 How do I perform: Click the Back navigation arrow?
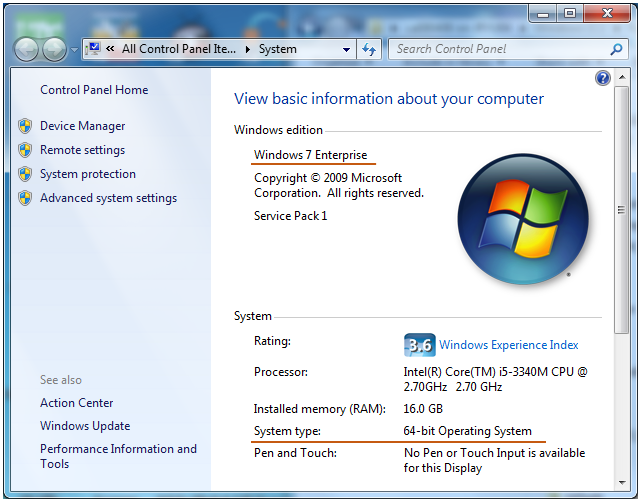(26, 50)
